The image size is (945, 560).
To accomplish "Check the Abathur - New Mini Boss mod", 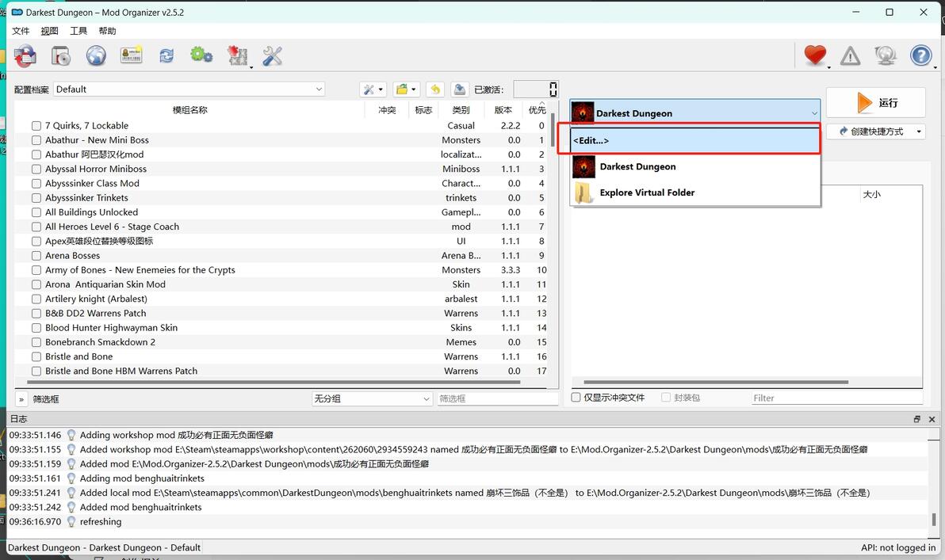I will (x=36, y=140).
